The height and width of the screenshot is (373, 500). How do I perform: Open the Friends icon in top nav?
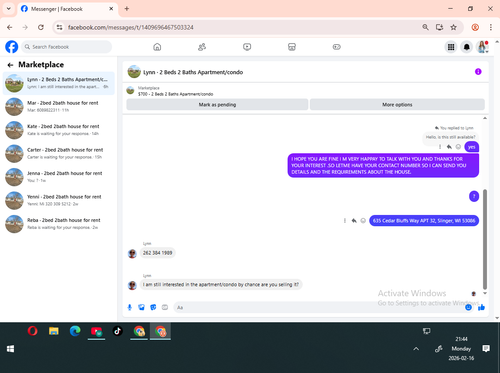(x=202, y=47)
